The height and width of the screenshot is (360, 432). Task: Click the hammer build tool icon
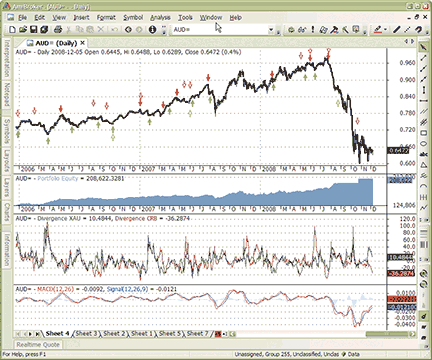point(334,30)
